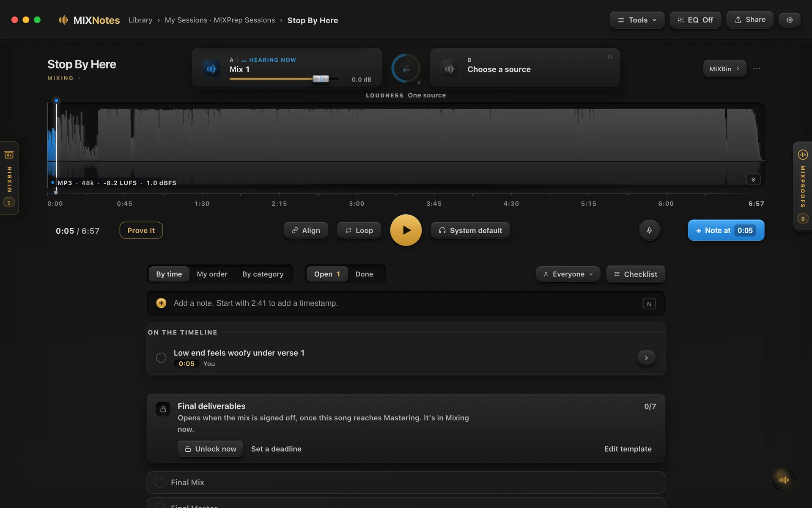Collapse waveform with the double-chevron button

(x=753, y=179)
